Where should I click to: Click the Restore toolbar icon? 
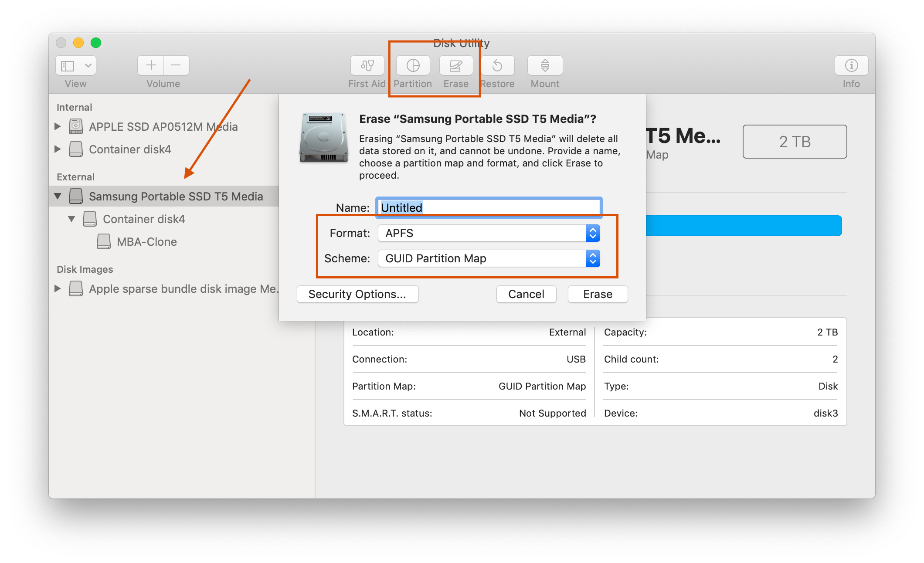tap(497, 65)
